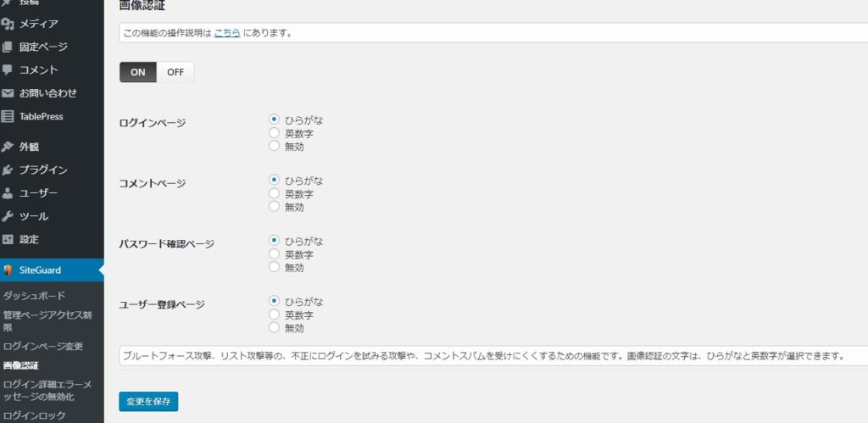Viewport: 868px width, 423px height.
Task: Click the コメントページ setting label
Action: (x=153, y=183)
